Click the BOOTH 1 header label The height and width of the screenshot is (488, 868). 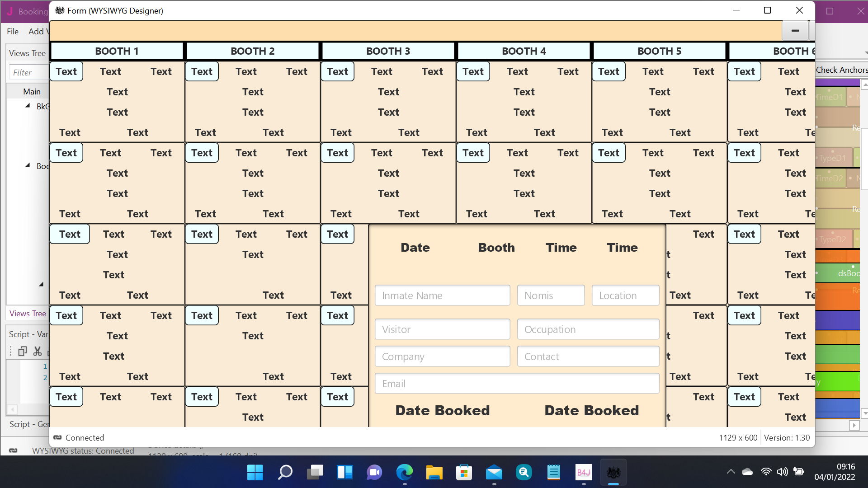(x=117, y=51)
